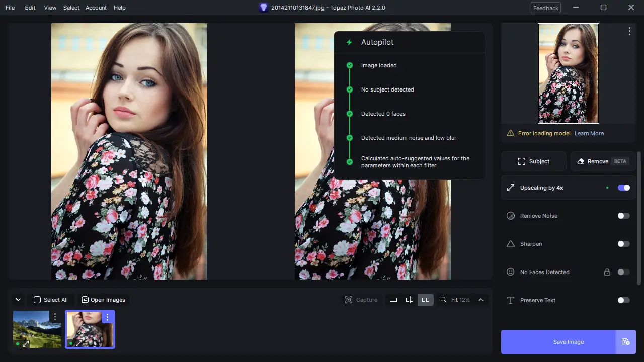
Task: Collapse the image tray with chevron
Action: 18,300
